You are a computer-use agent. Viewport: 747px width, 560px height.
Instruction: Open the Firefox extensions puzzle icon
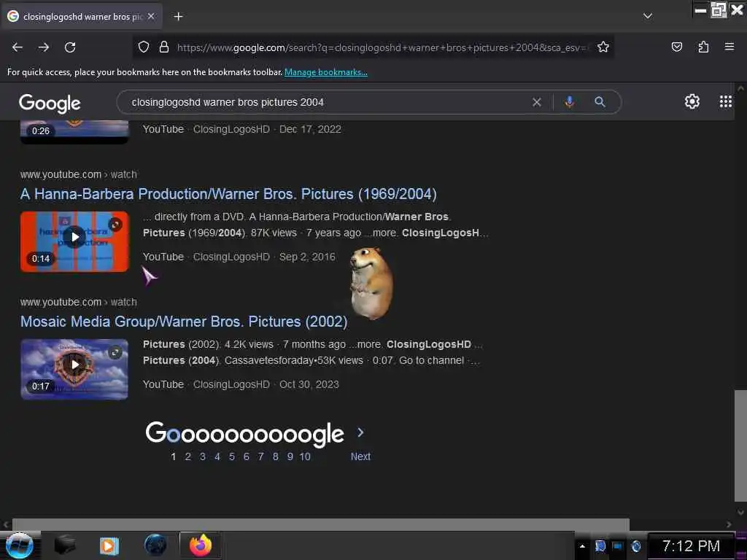[x=703, y=47]
